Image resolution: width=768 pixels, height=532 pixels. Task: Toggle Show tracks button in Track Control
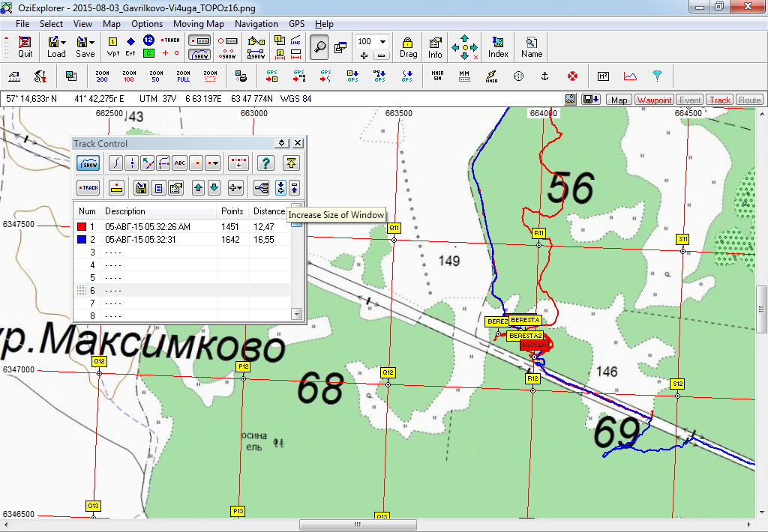pyautogui.click(x=88, y=163)
